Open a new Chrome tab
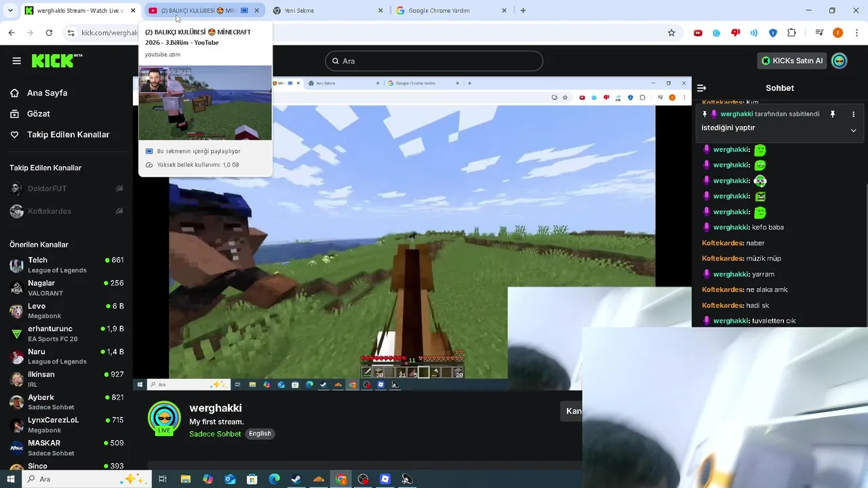Screen dimensions: 868x488 pyautogui.click(x=523, y=11)
